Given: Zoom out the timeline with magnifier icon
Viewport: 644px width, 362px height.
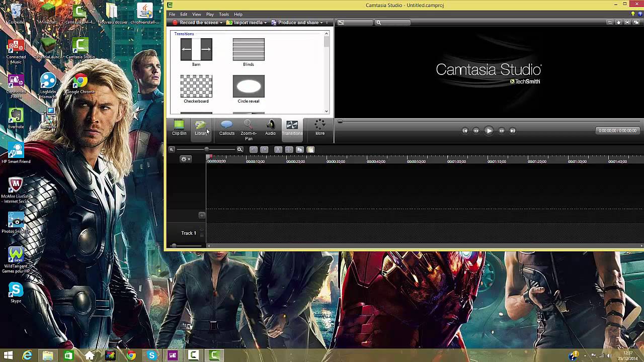Looking at the screenshot, I should tap(172, 149).
